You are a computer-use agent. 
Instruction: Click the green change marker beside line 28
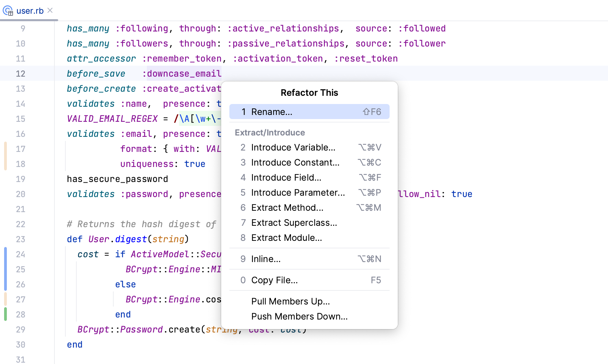coord(5,314)
